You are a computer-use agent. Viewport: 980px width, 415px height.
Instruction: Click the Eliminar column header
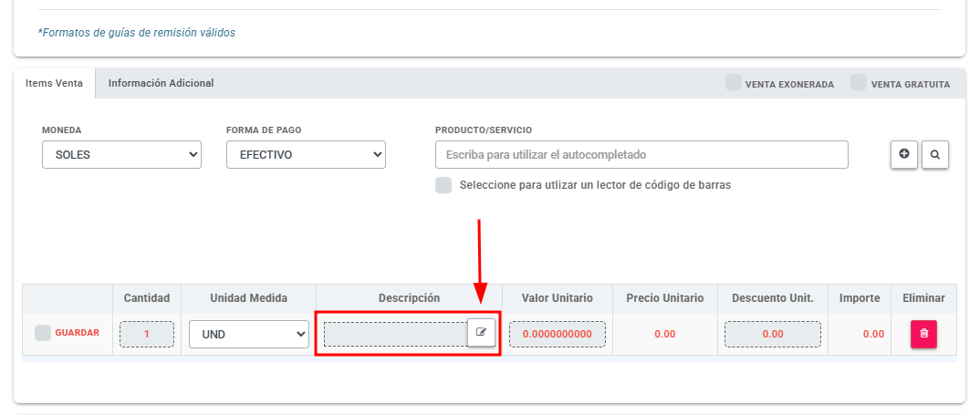click(x=923, y=298)
